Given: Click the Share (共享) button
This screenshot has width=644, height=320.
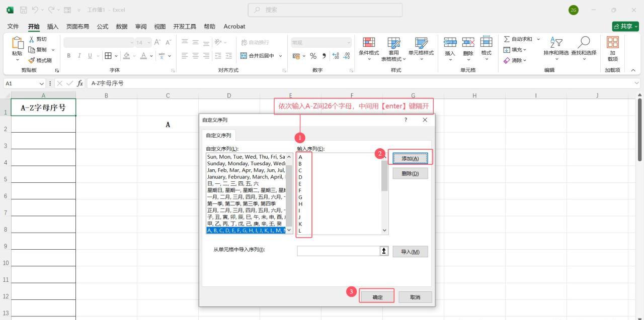Looking at the screenshot, I should point(625,27).
